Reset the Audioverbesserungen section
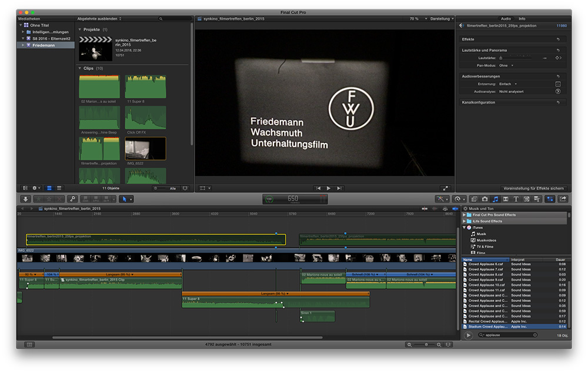588x372 pixels. (558, 76)
